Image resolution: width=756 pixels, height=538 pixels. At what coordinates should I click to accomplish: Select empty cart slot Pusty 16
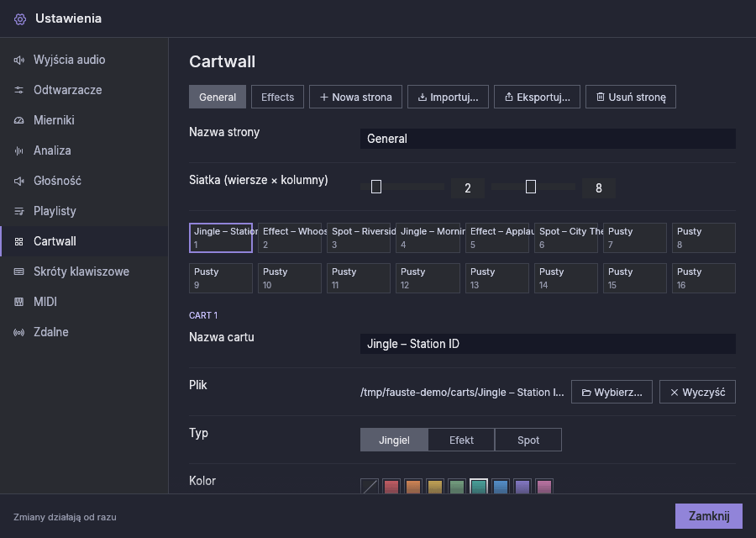(x=704, y=278)
